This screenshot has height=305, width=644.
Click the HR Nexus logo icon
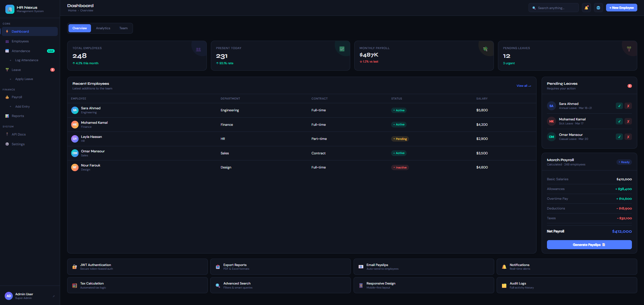tap(10, 9)
